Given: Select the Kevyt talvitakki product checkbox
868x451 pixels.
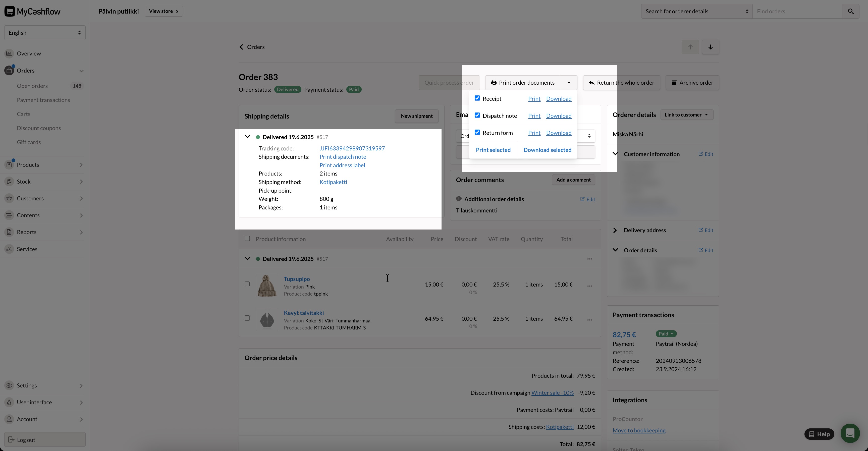Looking at the screenshot, I should coord(247,318).
